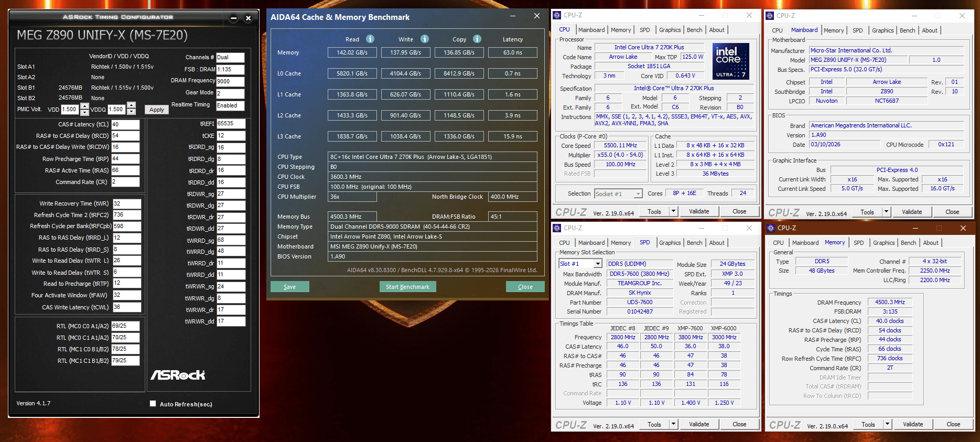Screen dimensions: 980x442
Task: Click the processor name Intel Core Ultra 7 270K Plus
Action: (649, 47)
